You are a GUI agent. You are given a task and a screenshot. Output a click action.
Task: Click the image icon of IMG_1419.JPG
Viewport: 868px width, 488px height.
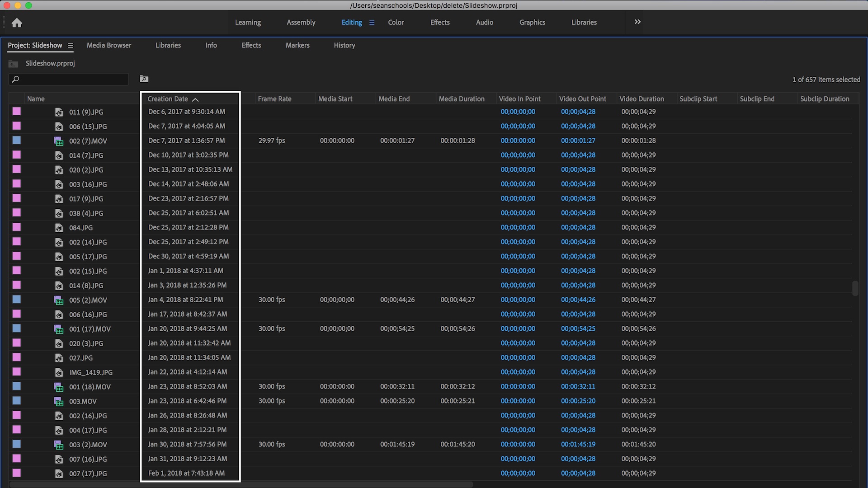[59, 372]
